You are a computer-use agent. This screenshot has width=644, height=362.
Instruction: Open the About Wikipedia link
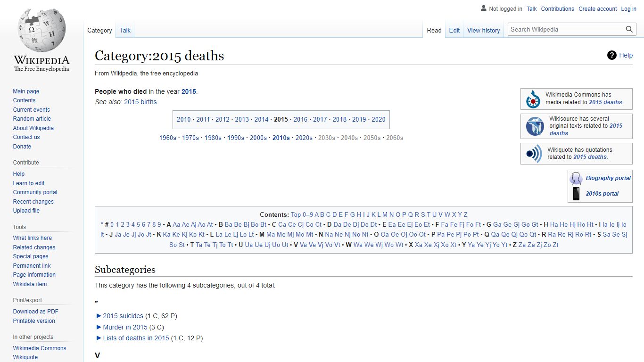[33, 128]
